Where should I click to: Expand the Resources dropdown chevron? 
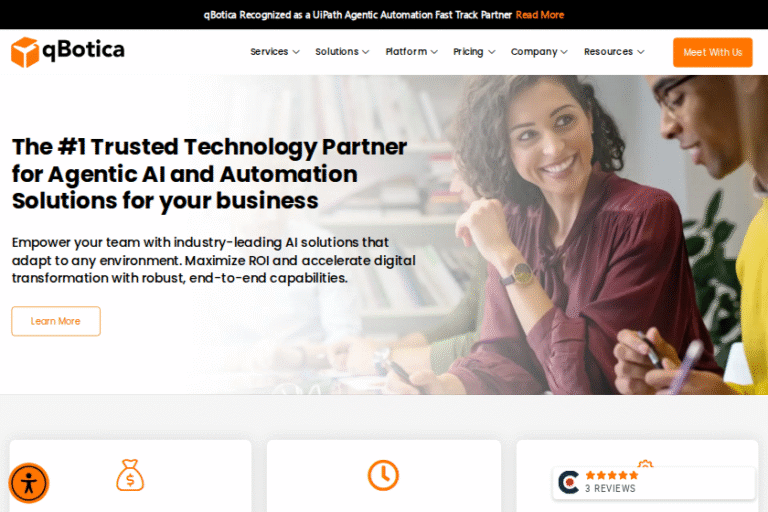click(641, 52)
